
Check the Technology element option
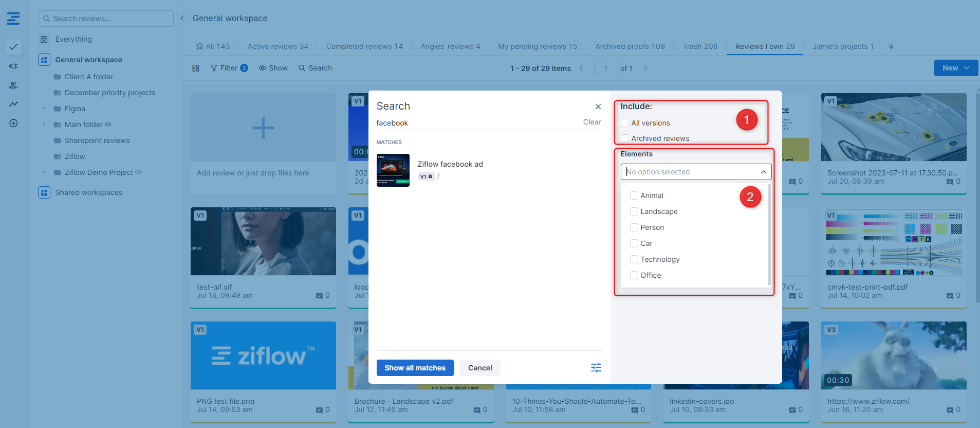[x=634, y=259]
